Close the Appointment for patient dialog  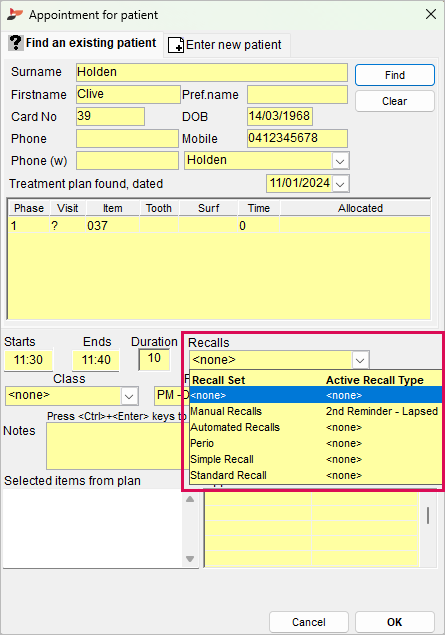(x=431, y=15)
